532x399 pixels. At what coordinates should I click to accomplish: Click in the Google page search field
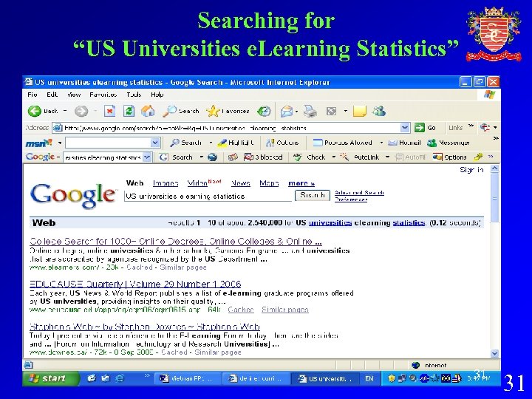(x=208, y=196)
